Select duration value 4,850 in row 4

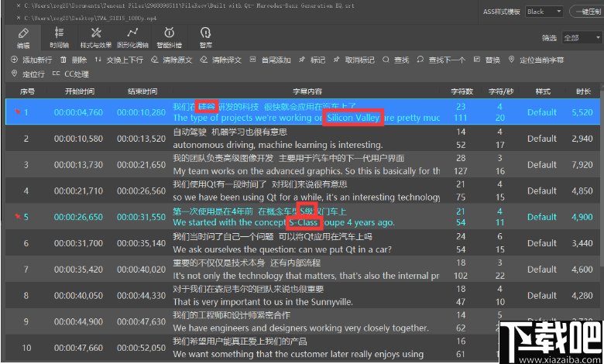pyautogui.click(x=582, y=191)
